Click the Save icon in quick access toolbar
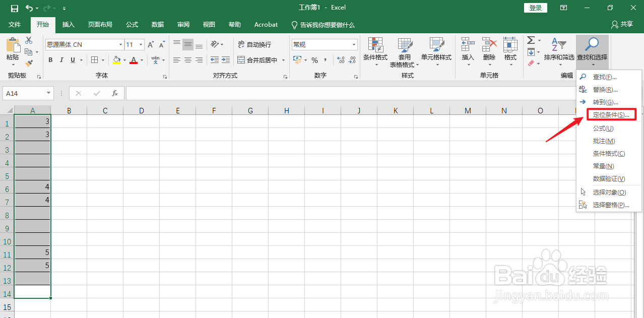 15,8
